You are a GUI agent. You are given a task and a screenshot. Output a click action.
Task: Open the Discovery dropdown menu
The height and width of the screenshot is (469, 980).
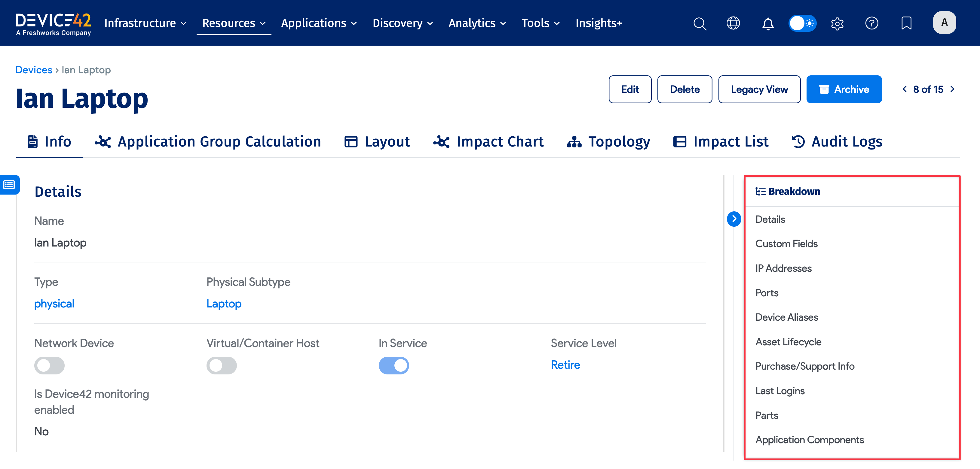[x=403, y=23]
